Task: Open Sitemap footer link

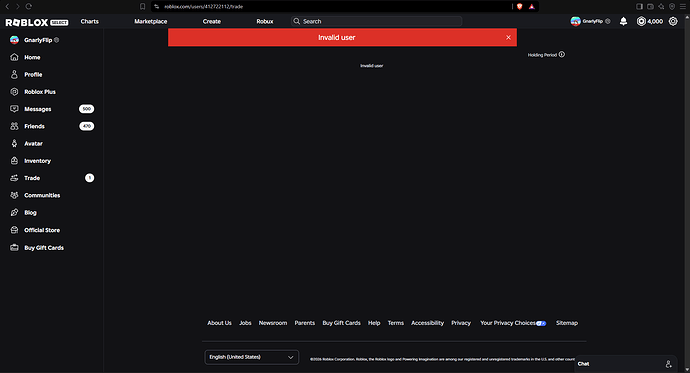Action: pyautogui.click(x=567, y=323)
